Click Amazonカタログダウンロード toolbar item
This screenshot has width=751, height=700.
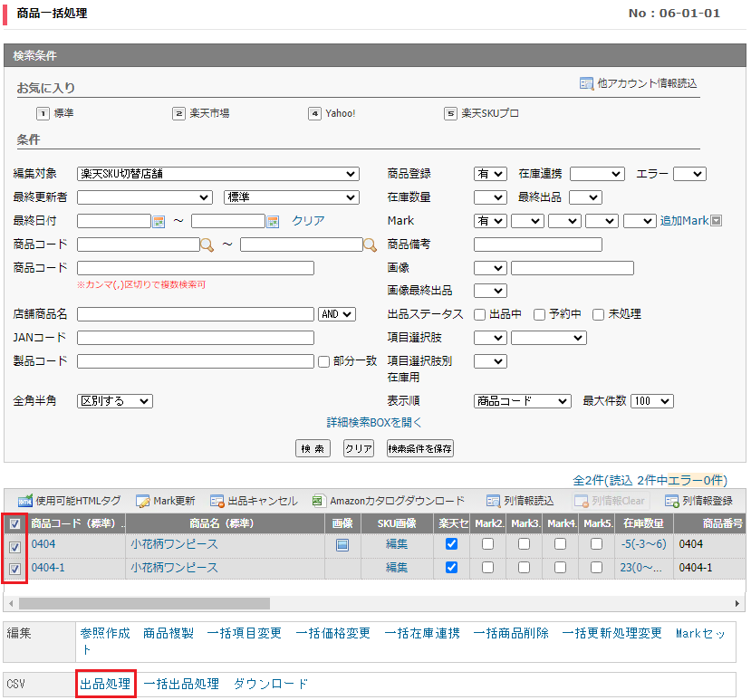(389, 501)
